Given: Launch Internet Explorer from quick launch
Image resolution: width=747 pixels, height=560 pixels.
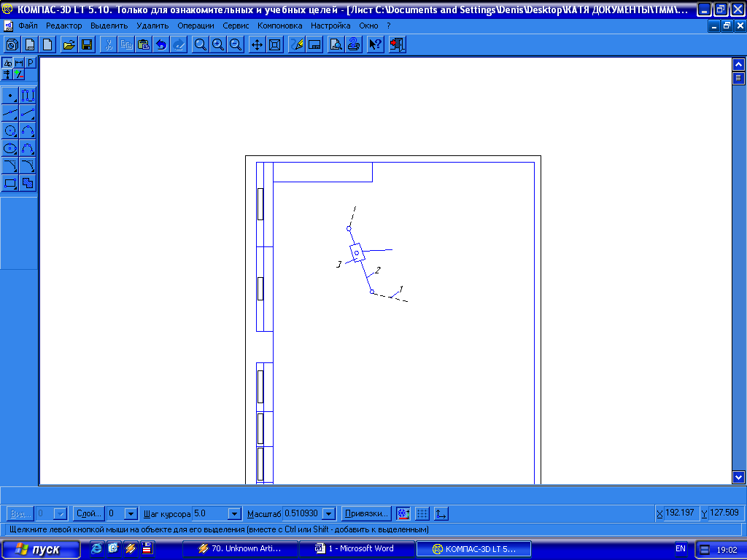Looking at the screenshot, I should coord(96,548).
